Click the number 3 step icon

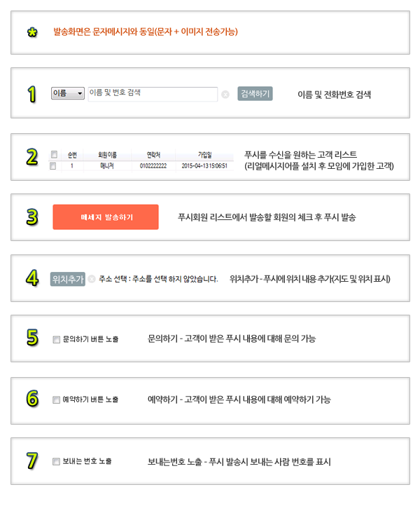(32, 217)
